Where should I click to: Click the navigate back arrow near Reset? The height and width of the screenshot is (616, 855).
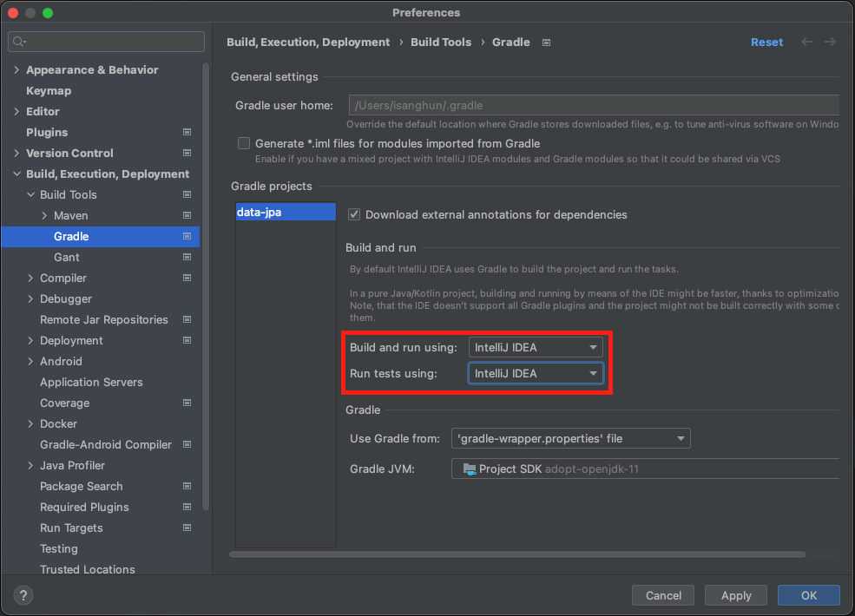click(806, 42)
